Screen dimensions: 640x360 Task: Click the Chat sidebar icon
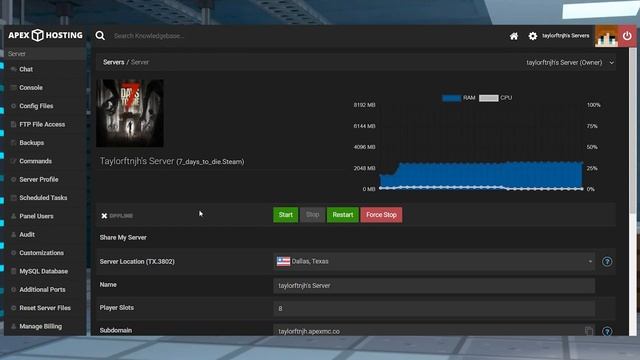pos(13,69)
